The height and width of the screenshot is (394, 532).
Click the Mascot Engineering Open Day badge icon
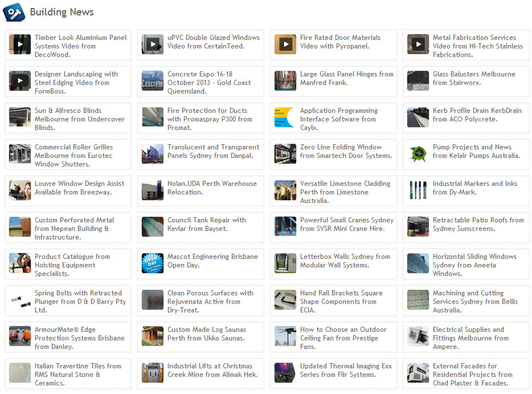tap(153, 263)
